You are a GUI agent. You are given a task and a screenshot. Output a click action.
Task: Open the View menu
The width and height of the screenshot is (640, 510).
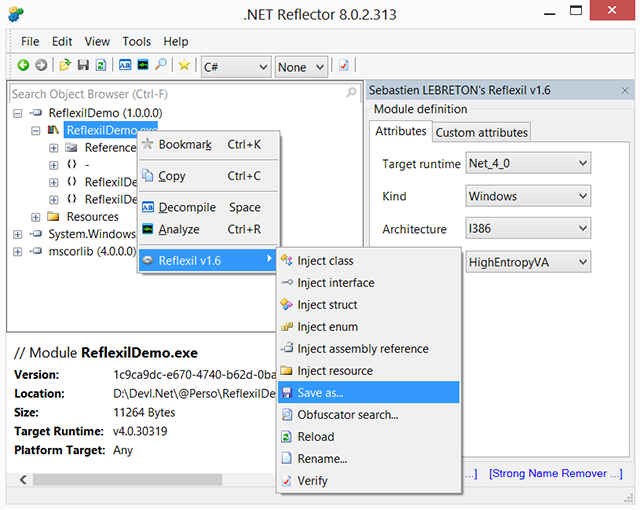click(x=97, y=42)
